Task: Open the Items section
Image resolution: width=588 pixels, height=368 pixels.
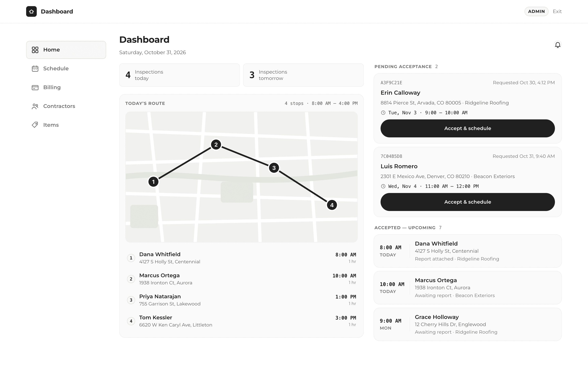Action: pos(66,125)
